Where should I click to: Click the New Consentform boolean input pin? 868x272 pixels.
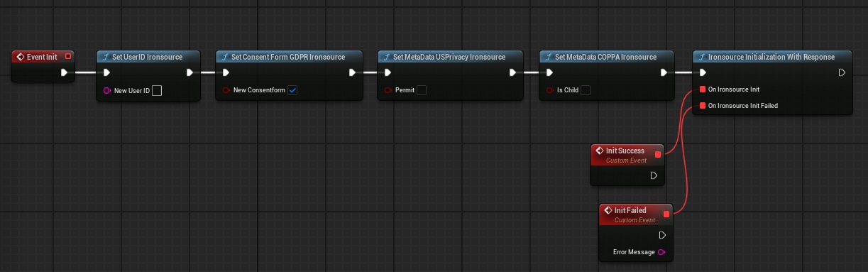pos(226,90)
